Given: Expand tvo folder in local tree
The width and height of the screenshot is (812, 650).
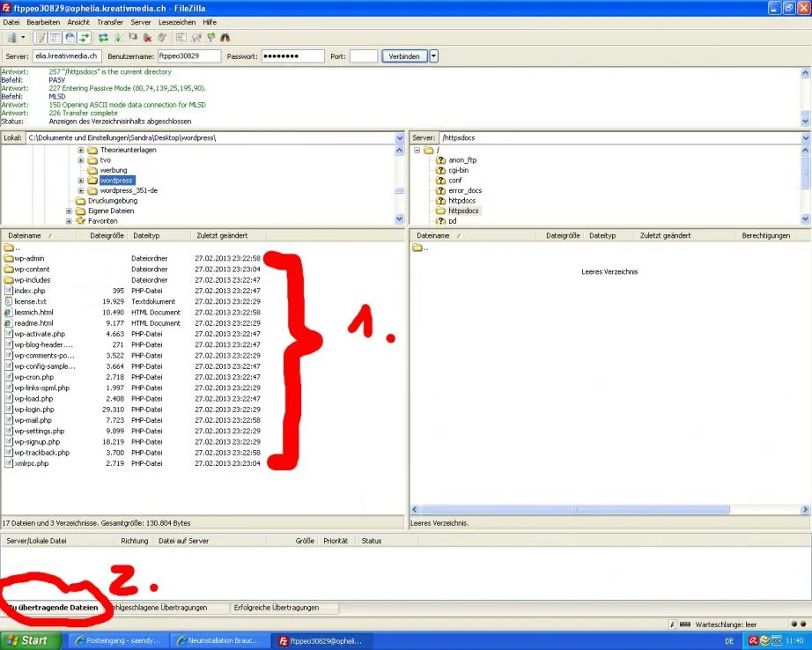Looking at the screenshot, I should point(81,160).
